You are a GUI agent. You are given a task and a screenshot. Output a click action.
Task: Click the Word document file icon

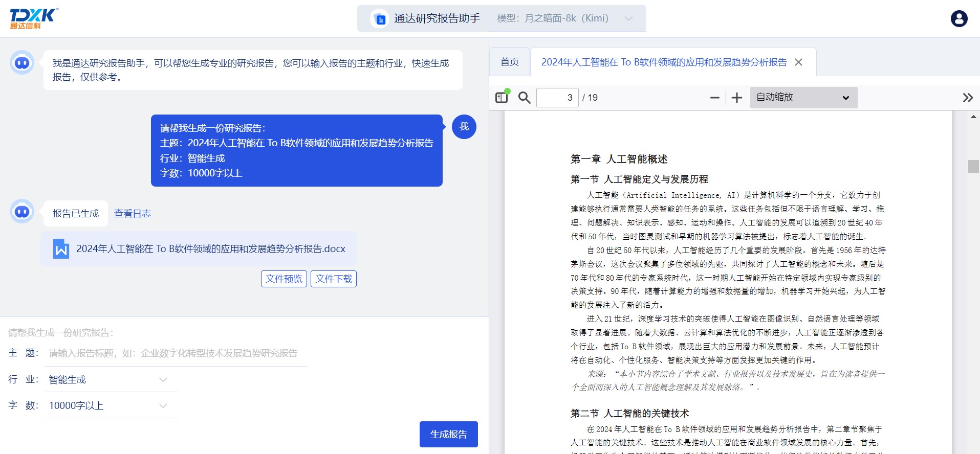click(x=61, y=249)
